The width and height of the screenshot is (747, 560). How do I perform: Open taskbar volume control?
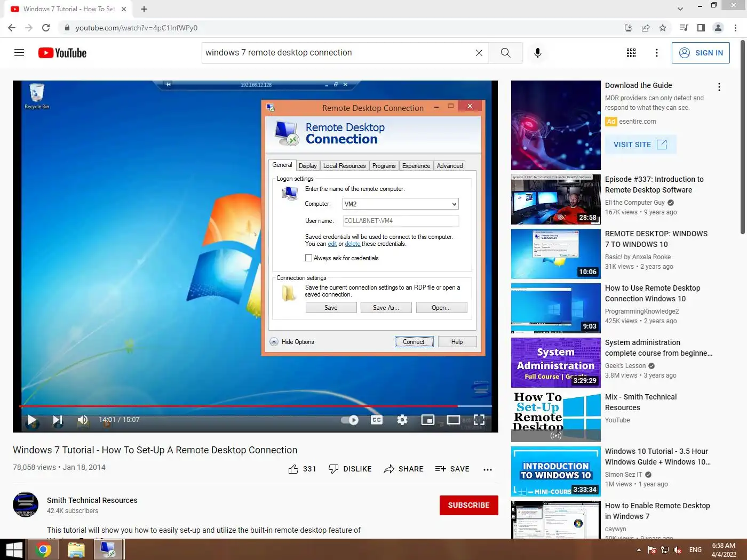point(678,550)
